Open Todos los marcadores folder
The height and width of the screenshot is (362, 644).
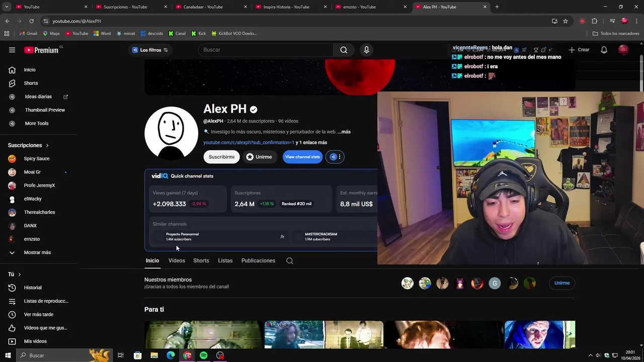[x=616, y=34]
